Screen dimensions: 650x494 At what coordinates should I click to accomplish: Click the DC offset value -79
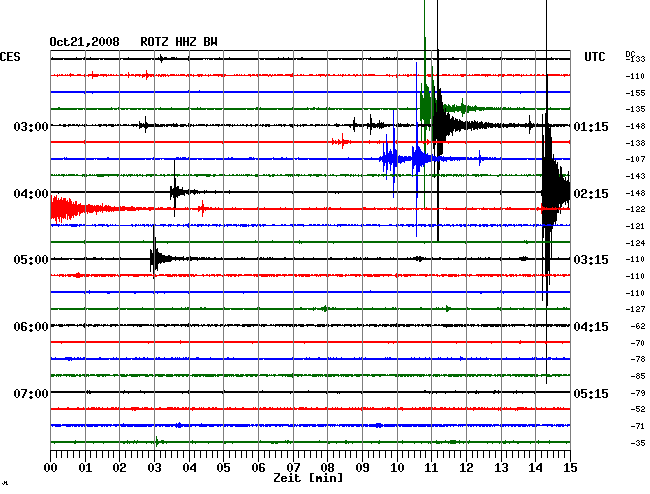pyautogui.click(x=638, y=393)
